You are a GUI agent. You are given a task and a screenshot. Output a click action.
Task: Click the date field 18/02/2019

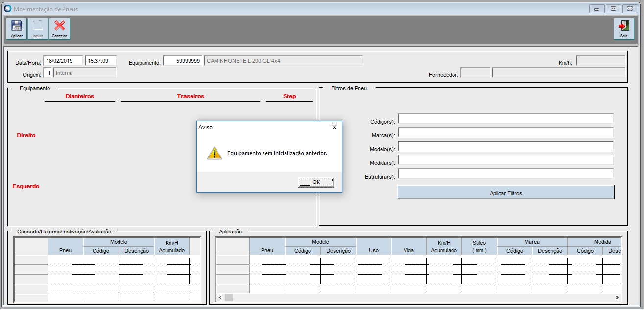point(63,61)
